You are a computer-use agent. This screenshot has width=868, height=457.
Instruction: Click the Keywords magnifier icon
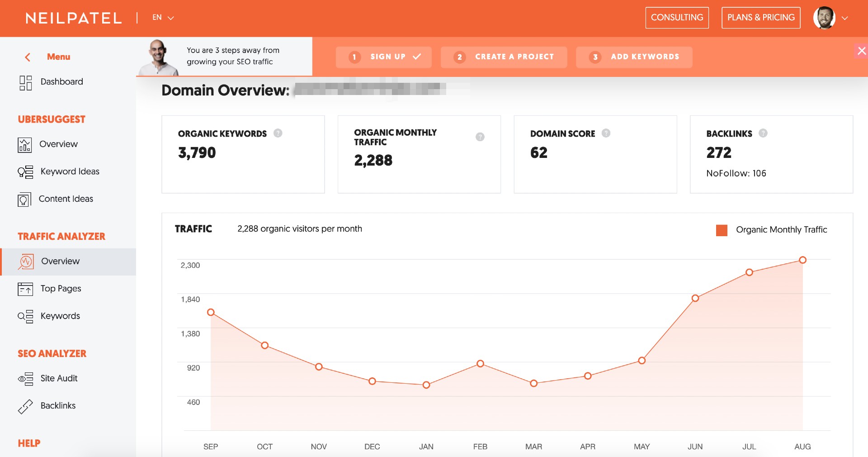coord(25,316)
